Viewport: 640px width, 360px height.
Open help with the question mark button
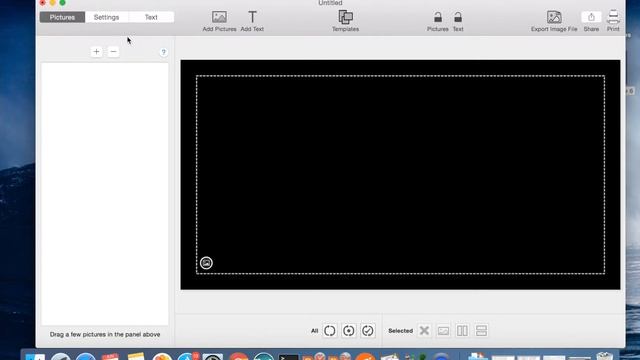tap(163, 52)
